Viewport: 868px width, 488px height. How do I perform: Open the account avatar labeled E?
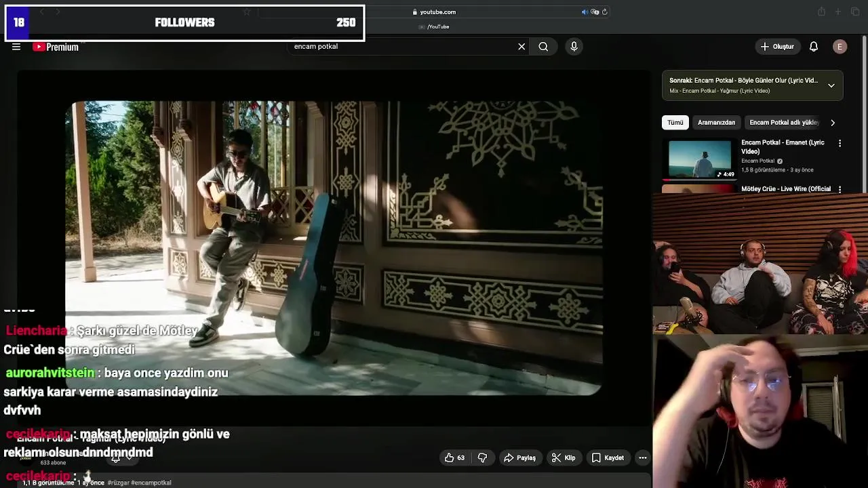pos(840,47)
